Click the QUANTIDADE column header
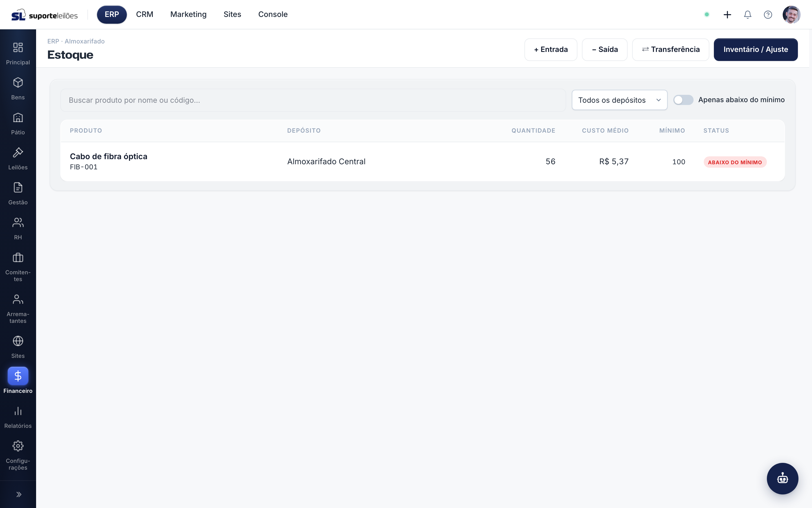 pyautogui.click(x=533, y=130)
